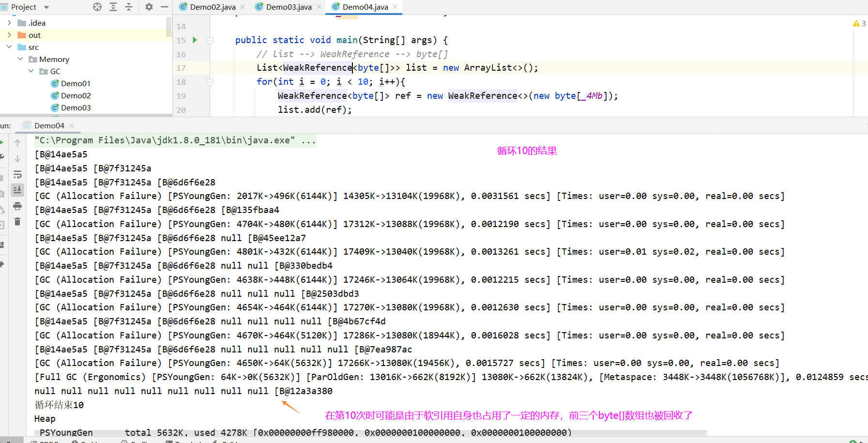This screenshot has height=443, width=868.
Task: Click the up stack trace arrow
Action: click(17, 143)
